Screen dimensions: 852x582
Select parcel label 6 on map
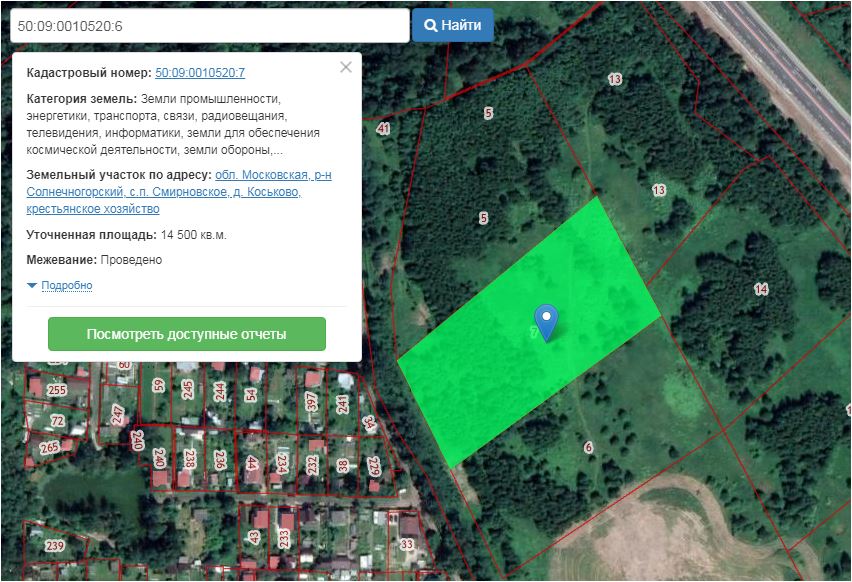[x=588, y=447]
